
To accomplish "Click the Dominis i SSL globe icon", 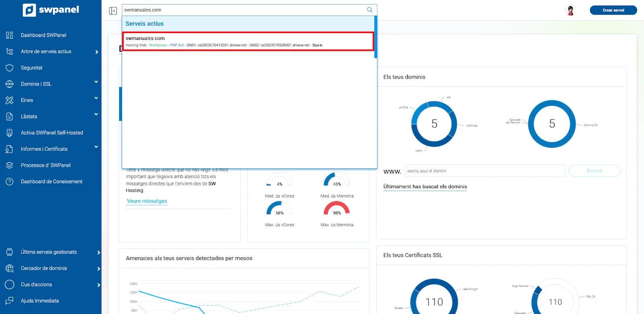I will [10, 84].
